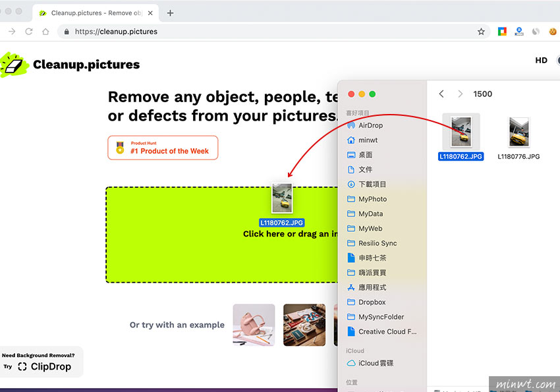Click the 喜好項目 sidebar section header
Image resolution: width=560 pixels, height=392 pixels.
(x=358, y=113)
